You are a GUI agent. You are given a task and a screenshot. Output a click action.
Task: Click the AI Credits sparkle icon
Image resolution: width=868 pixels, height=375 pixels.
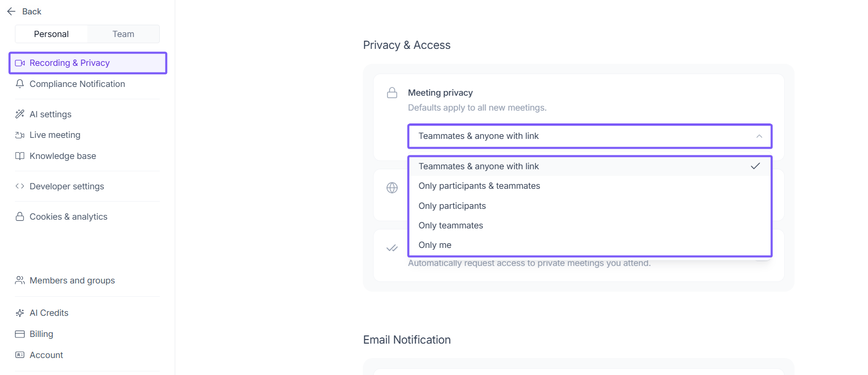point(20,313)
